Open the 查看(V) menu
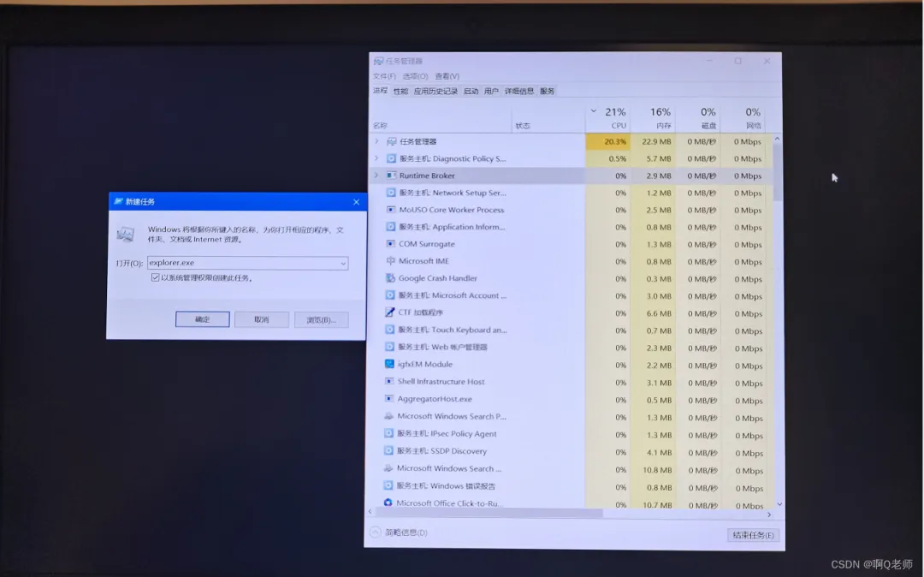Image resolution: width=924 pixels, height=577 pixels. tap(446, 75)
